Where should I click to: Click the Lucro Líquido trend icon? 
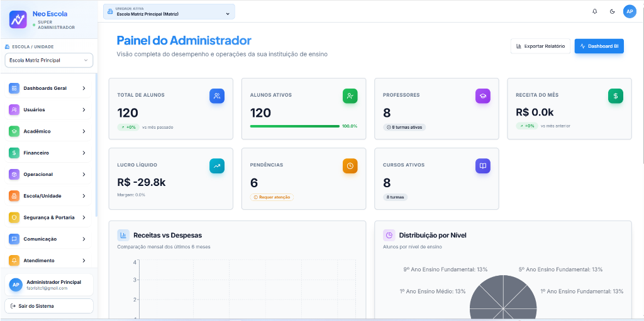[217, 166]
